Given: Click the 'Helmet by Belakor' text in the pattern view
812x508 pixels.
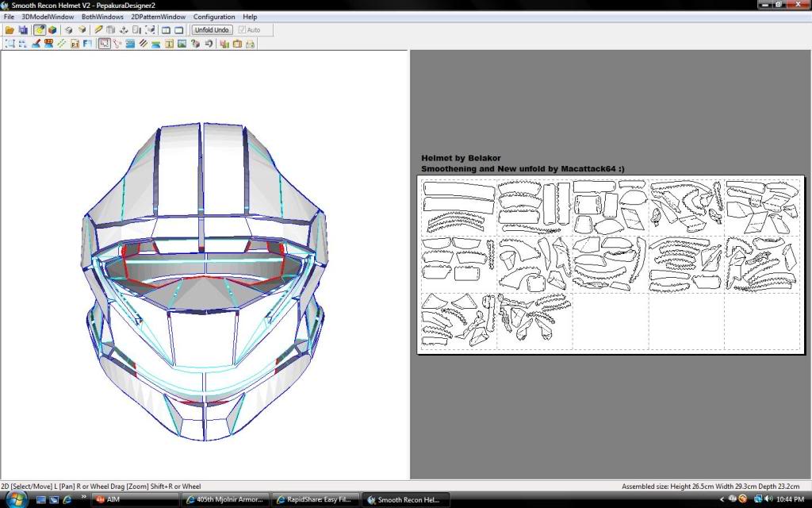Looking at the screenshot, I should 461,158.
